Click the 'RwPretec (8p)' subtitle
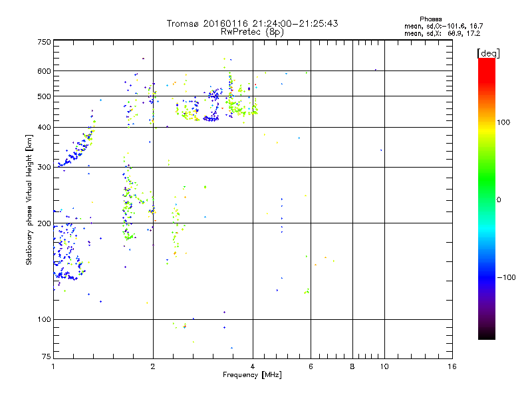Viewport: 532px width, 399px height. 252,32
